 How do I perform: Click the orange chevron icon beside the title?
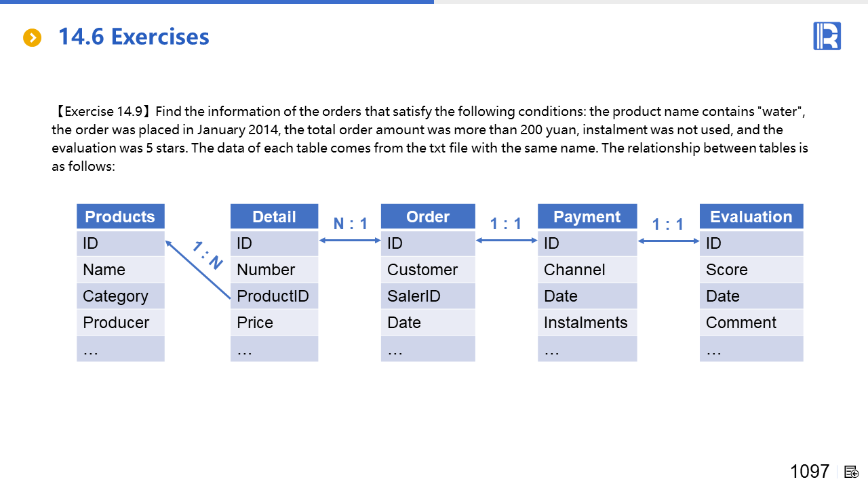point(33,38)
